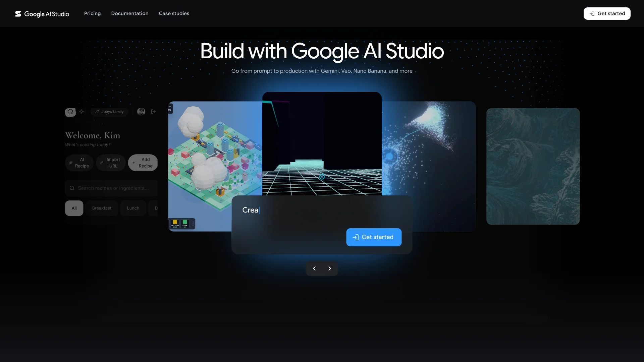This screenshot has width=644, height=362.
Task: Click the top-right Get started button
Action: tap(607, 13)
